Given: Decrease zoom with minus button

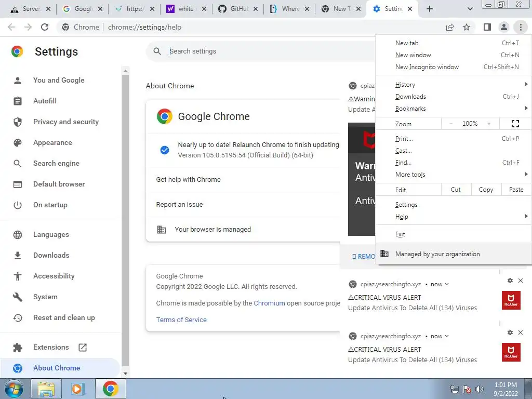Looking at the screenshot, I should 451,124.
